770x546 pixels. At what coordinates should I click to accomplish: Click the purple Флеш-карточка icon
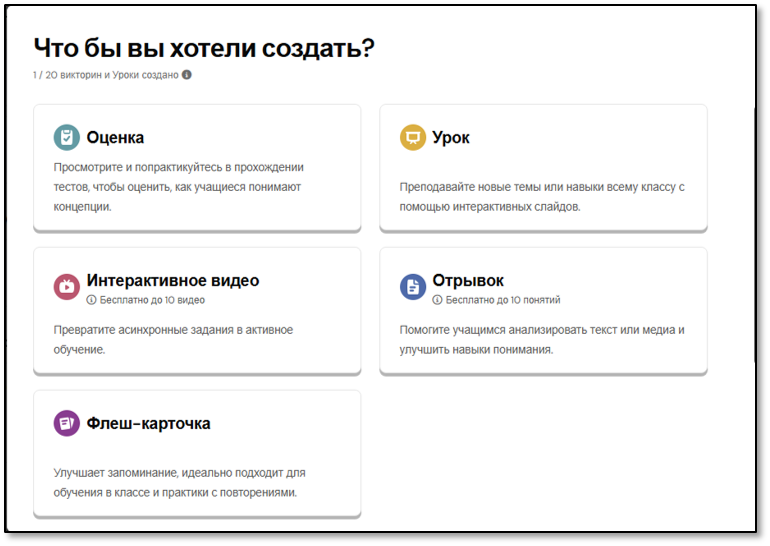tap(67, 423)
